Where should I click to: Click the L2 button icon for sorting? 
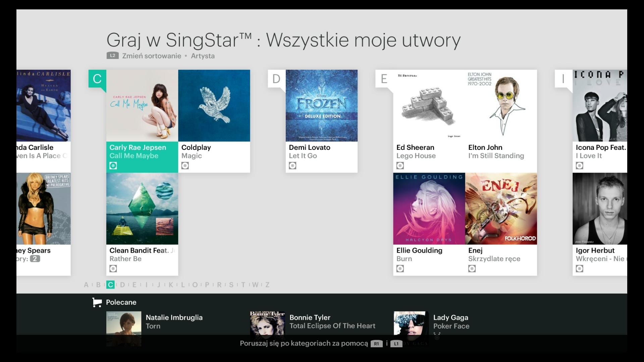click(113, 56)
